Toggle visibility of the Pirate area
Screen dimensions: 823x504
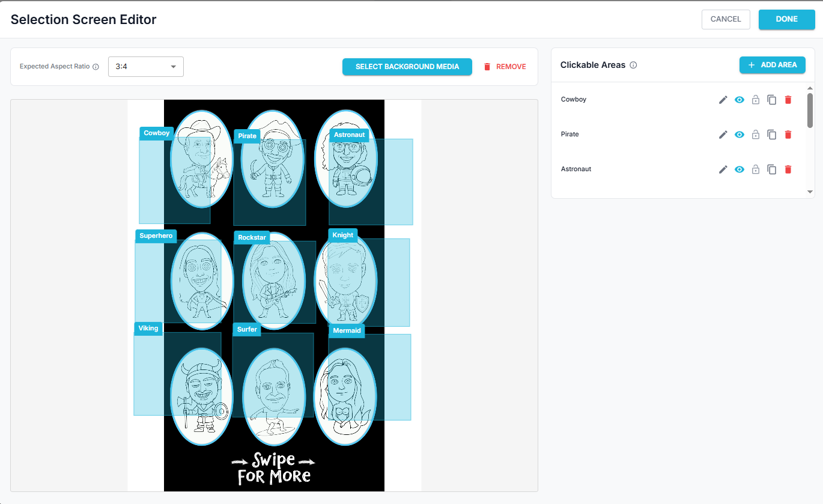coord(739,135)
